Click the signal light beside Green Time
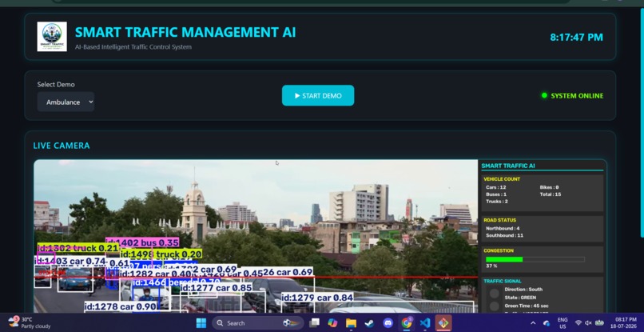Viewport: 644px width, 332px height. tap(494, 306)
